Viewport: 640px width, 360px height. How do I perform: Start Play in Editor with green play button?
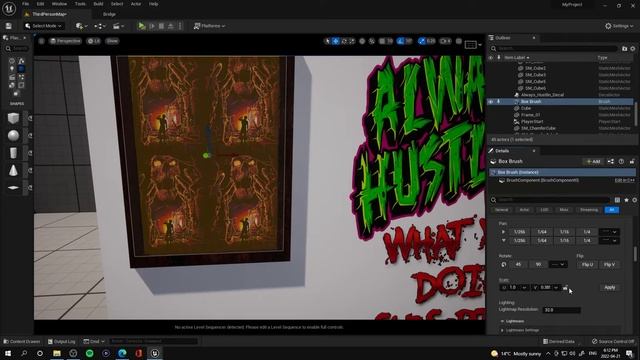coord(141,26)
